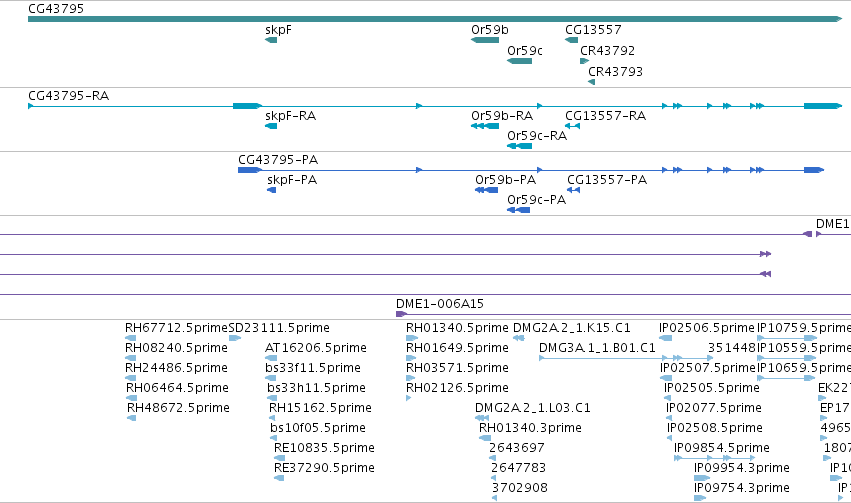Open the 2647783 feature label

519,468
